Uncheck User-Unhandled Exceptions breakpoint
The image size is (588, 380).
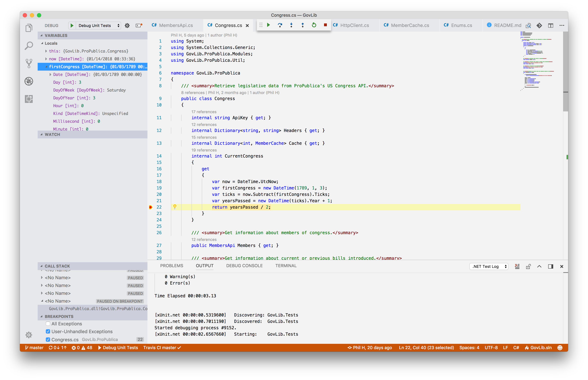tap(48, 332)
